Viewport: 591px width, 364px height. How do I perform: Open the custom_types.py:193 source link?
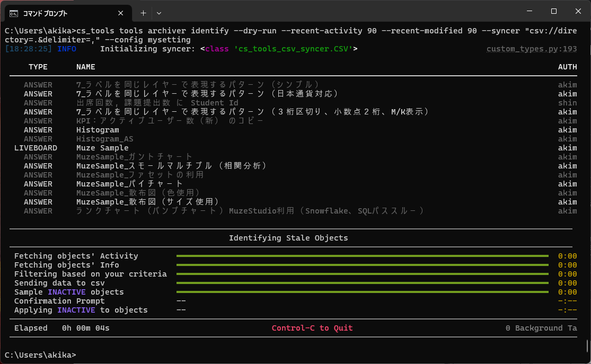[531, 49]
